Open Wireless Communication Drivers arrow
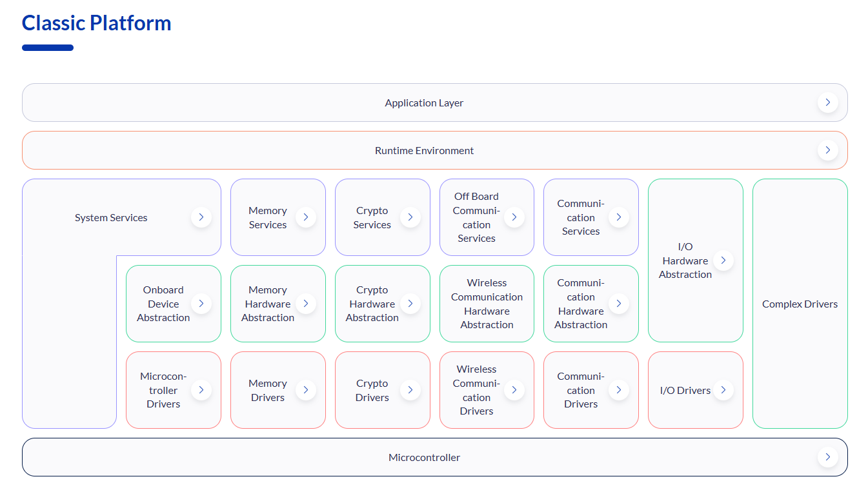Viewport: 868px width, 490px height. 514,390
